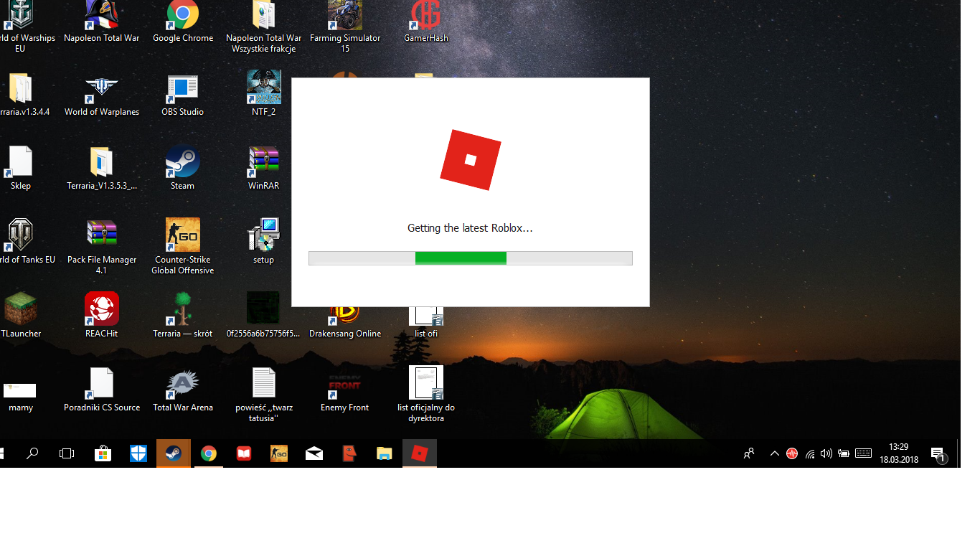Click the red heartbeat tray icon
980x551 pixels.
coord(792,453)
